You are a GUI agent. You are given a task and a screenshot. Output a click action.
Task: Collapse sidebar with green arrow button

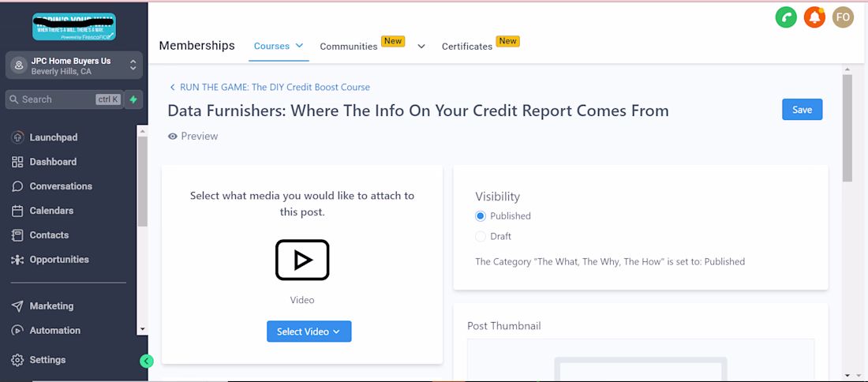146,361
